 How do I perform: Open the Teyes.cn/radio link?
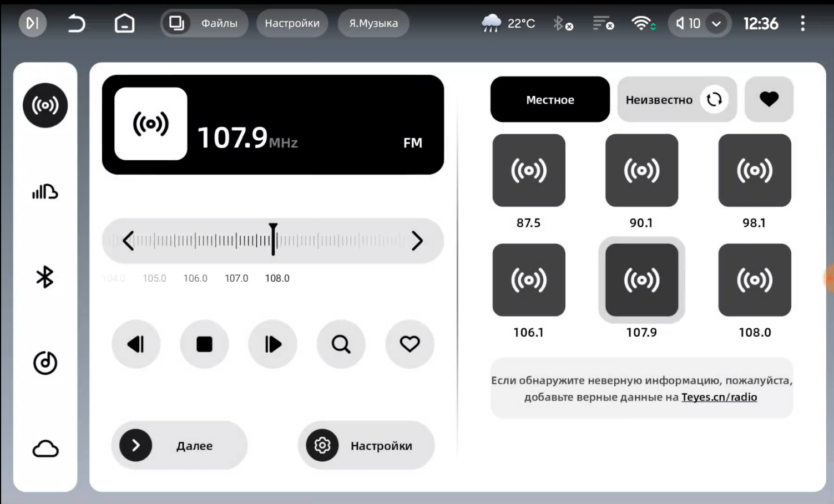pos(719,397)
